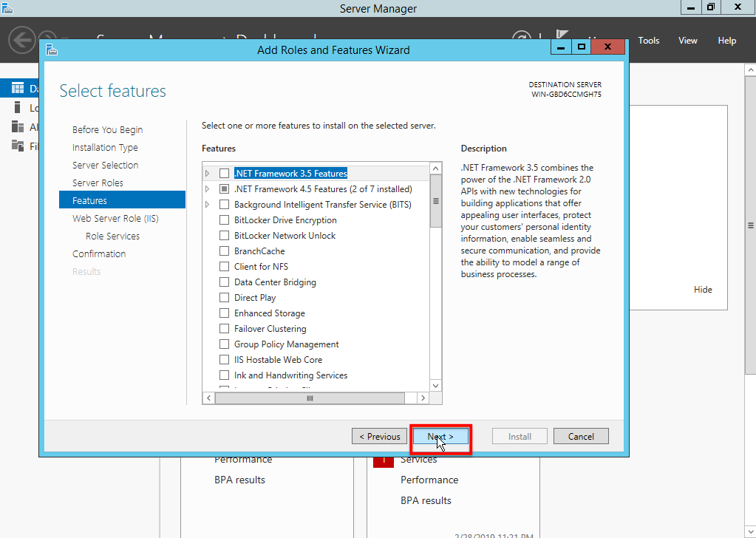756x538 pixels.
Task: Click the File and Storage Services sidebar icon
Action: coord(18,146)
